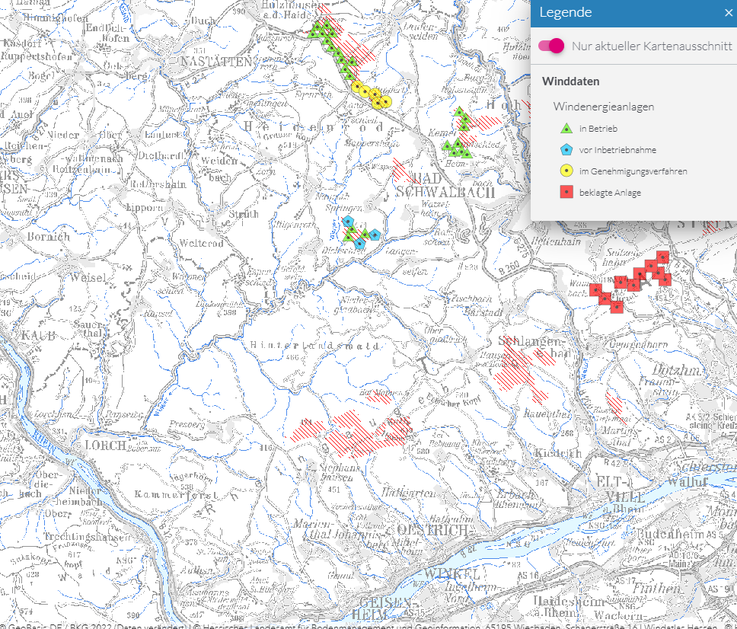Click the Bornich village label on map
Image resolution: width=737 pixels, height=629 pixels.
pos(47,236)
